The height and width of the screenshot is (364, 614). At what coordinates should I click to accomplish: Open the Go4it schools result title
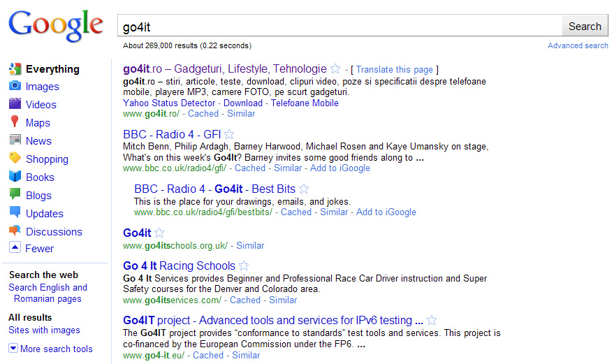pos(137,233)
